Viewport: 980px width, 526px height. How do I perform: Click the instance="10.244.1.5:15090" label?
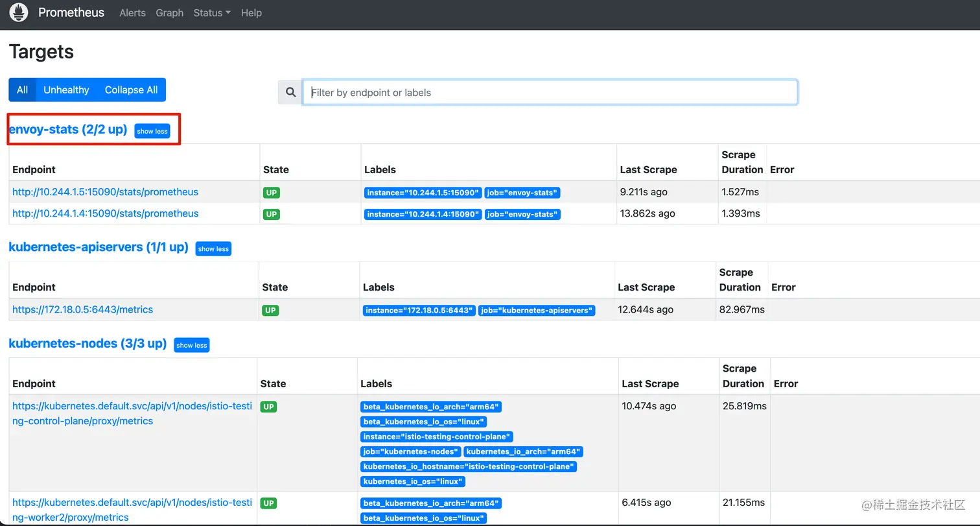click(423, 193)
